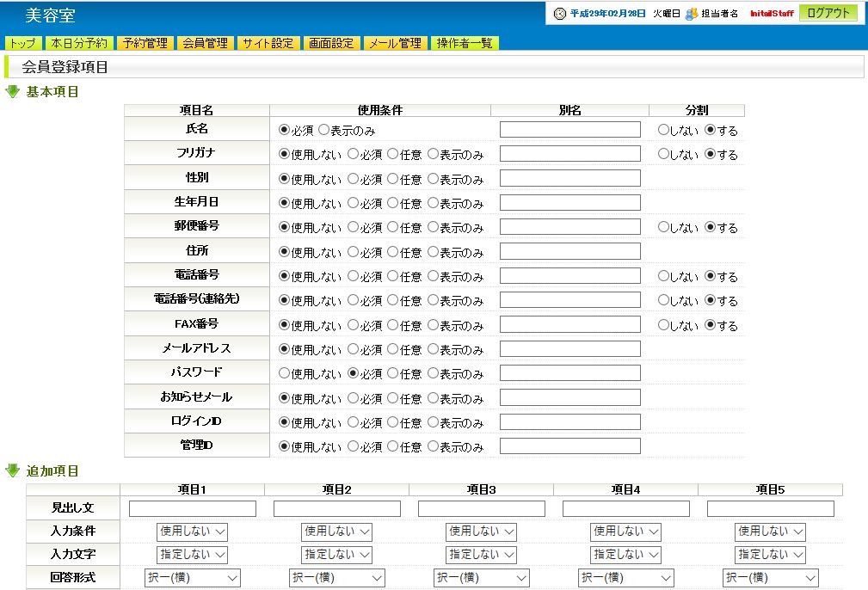Click the 分割 column header
Viewport: 868px width, 590px height.
[697, 110]
